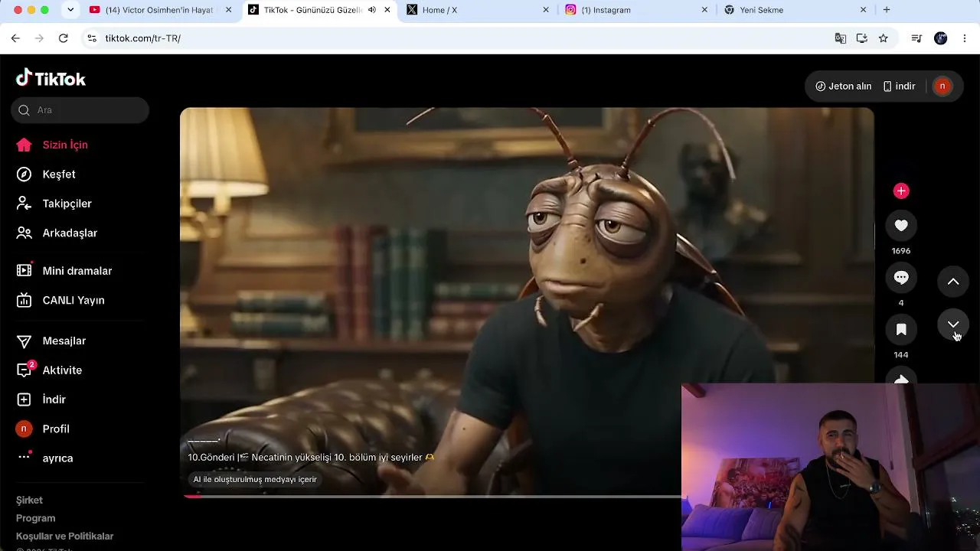The height and width of the screenshot is (551, 980).
Task: Go to Sizin İçin home feed
Action: tap(52, 145)
